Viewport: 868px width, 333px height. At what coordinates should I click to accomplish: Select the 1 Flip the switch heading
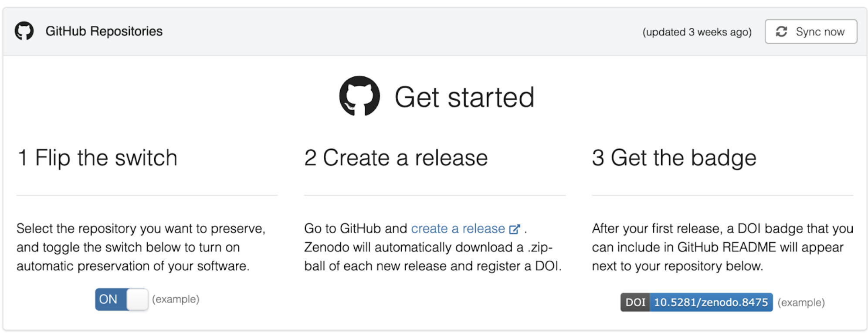tap(97, 158)
